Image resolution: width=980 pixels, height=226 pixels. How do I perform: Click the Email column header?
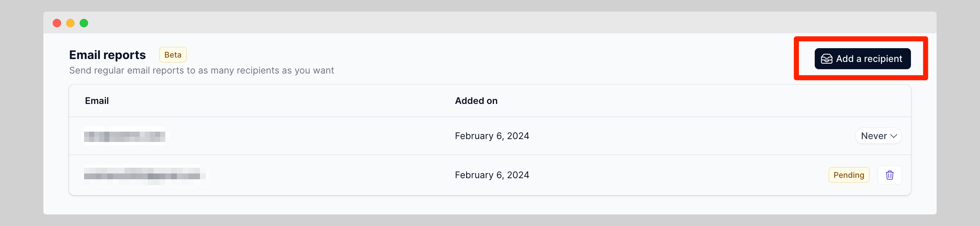97,101
